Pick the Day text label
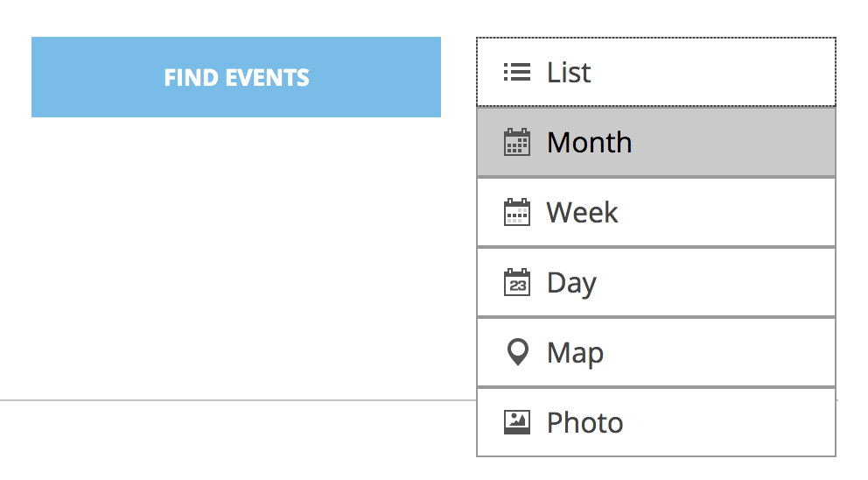 (x=571, y=283)
